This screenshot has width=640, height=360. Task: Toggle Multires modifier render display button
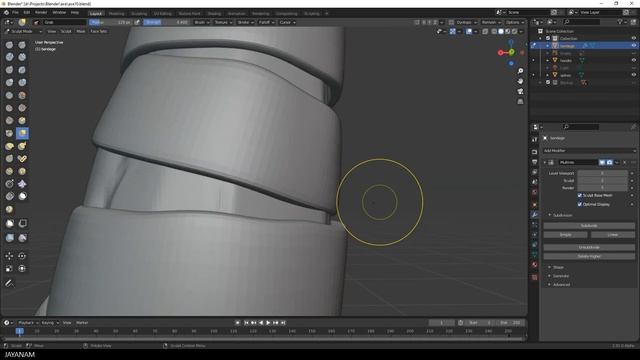(x=609, y=162)
